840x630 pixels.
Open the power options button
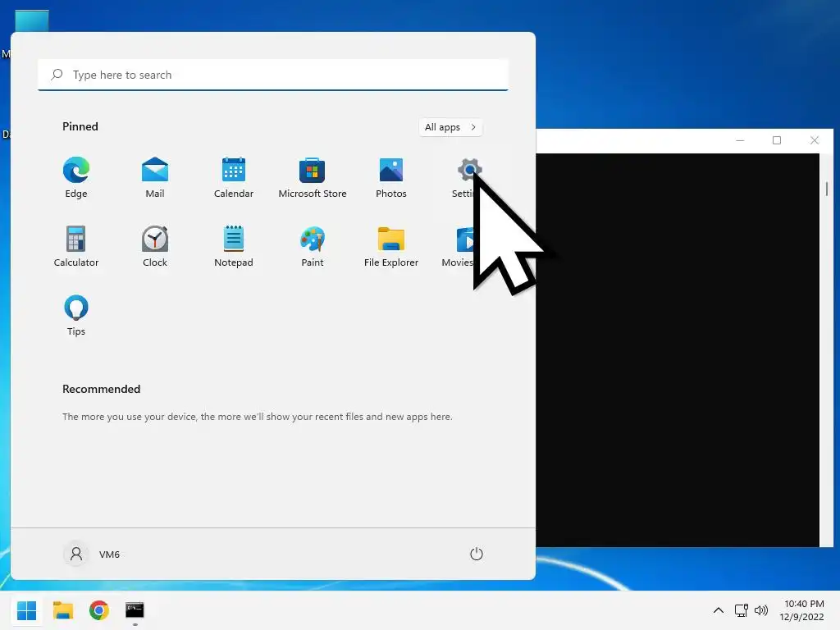(477, 554)
